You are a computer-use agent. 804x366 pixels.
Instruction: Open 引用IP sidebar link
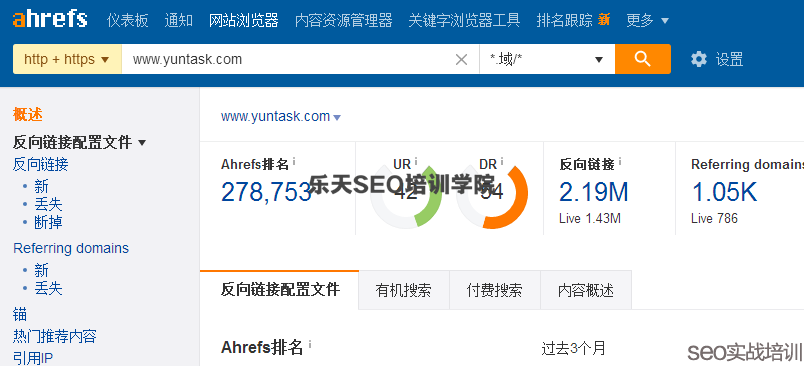point(33,358)
